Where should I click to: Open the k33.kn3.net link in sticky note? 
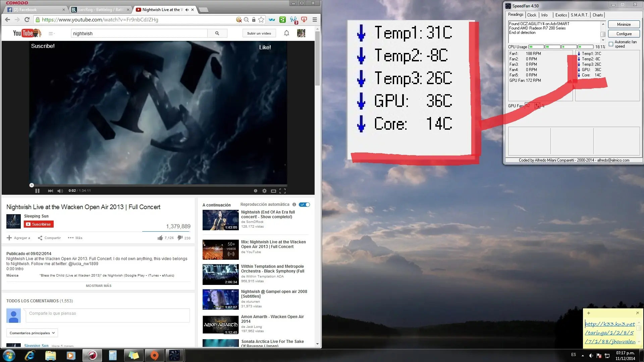[x=610, y=333]
